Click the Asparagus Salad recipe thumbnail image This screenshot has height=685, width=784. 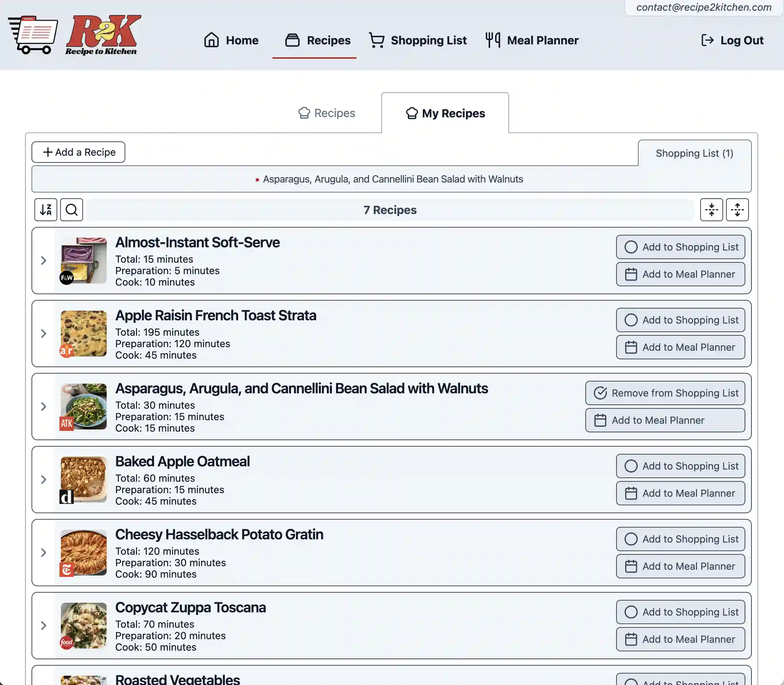83,406
